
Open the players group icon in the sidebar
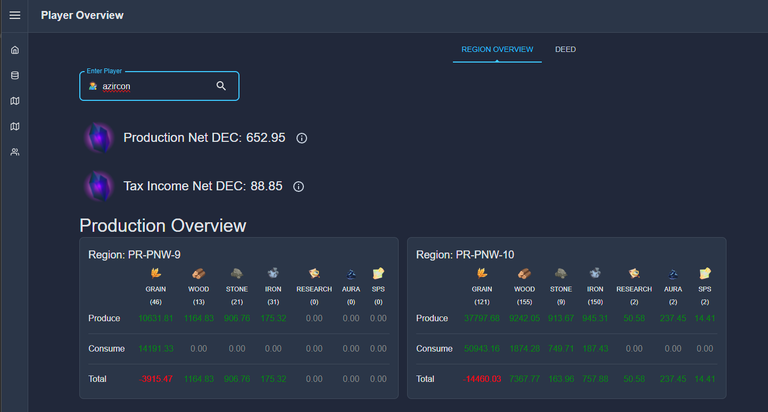(15, 152)
